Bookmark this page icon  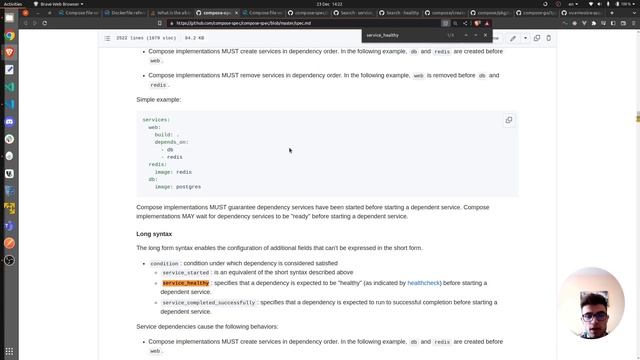160,23
